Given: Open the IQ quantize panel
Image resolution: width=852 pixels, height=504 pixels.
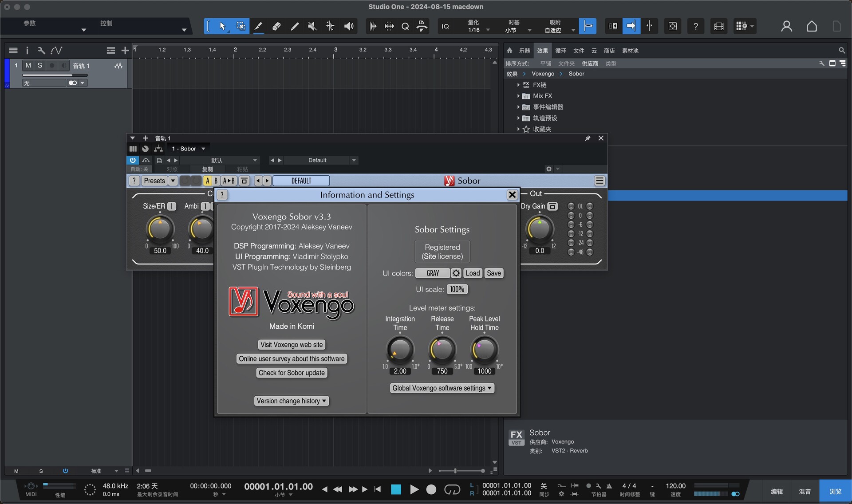Looking at the screenshot, I should coord(445,26).
